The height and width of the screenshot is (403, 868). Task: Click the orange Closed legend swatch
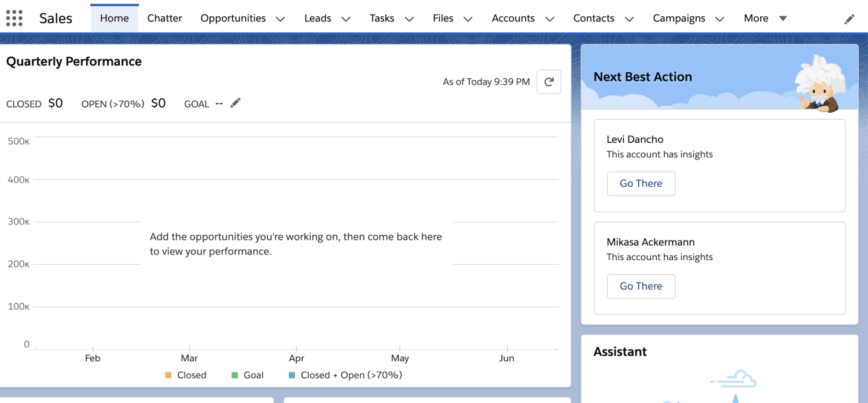[167, 375]
